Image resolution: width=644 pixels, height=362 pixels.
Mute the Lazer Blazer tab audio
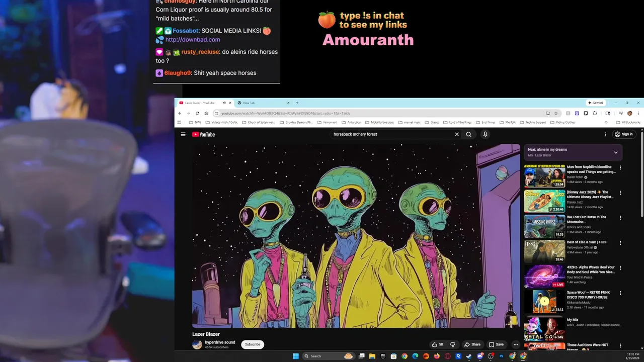224,103
